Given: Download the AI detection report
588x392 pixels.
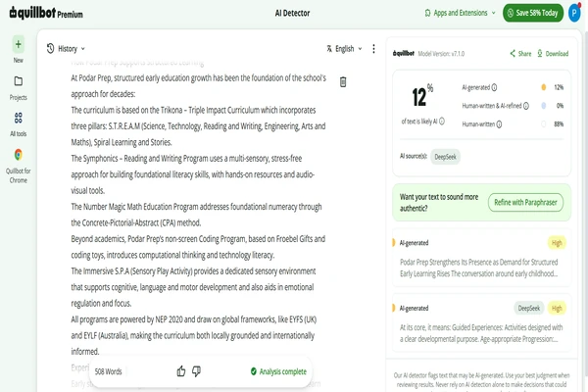Looking at the screenshot, I should point(553,54).
